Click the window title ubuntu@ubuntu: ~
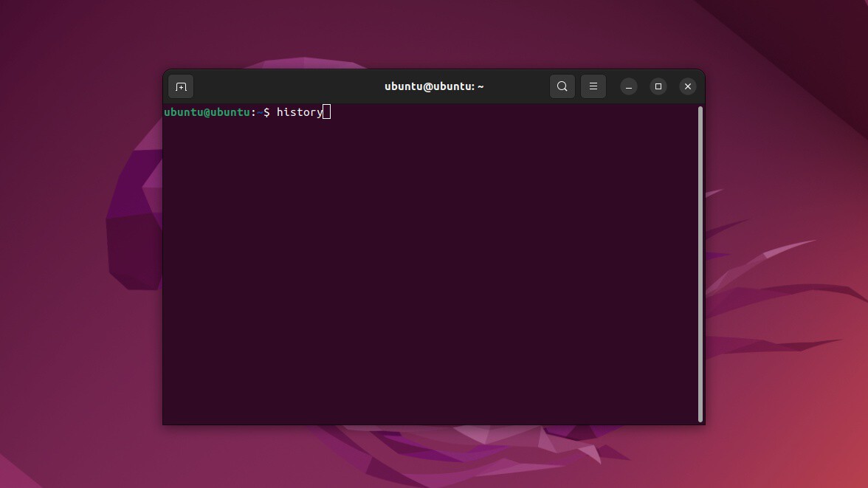The image size is (868, 488). click(x=434, y=86)
